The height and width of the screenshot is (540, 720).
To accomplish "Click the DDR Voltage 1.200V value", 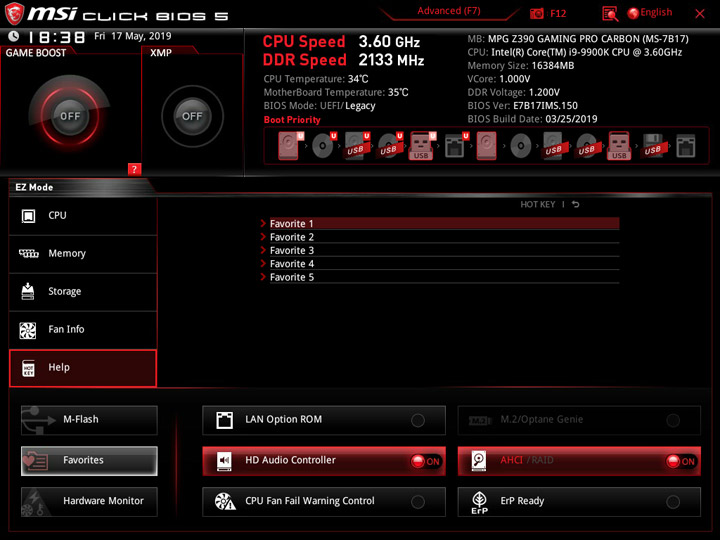I will pos(544,92).
